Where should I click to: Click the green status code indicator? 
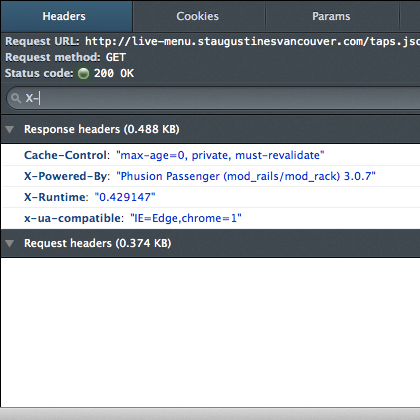(x=83, y=73)
